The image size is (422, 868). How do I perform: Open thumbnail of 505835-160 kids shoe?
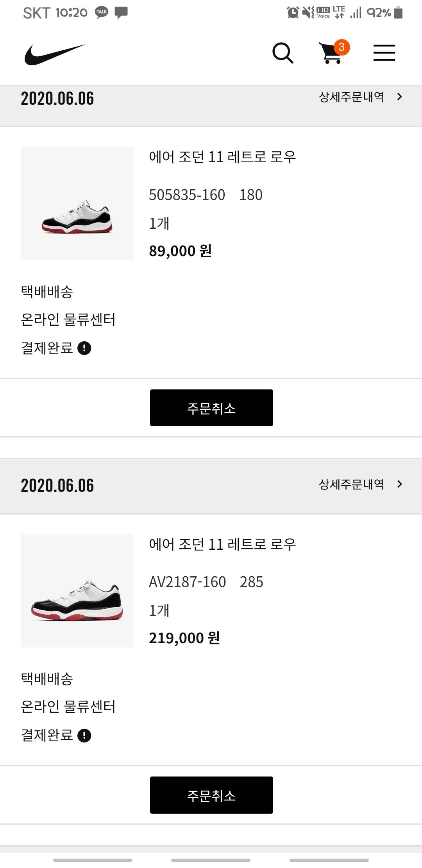pyautogui.click(x=77, y=203)
